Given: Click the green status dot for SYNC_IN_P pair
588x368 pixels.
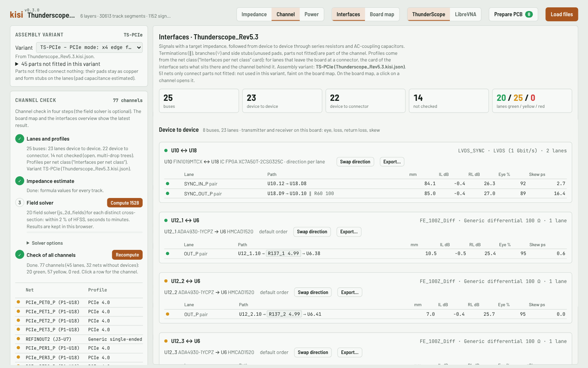Looking at the screenshot, I should [168, 184].
